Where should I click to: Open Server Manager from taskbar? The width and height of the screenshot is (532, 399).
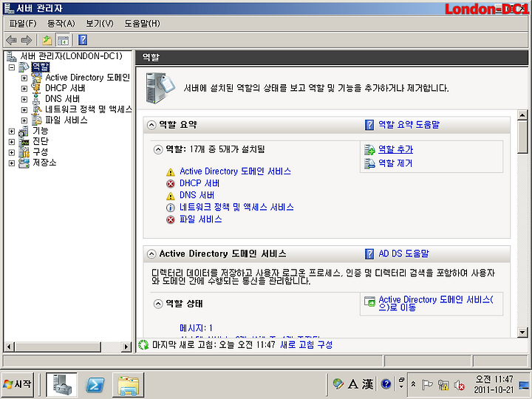tap(62, 384)
